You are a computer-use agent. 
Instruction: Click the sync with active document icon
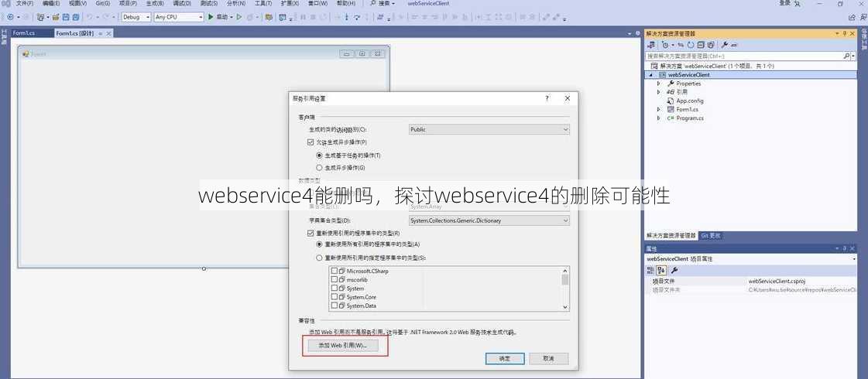(x=681, y=45)
